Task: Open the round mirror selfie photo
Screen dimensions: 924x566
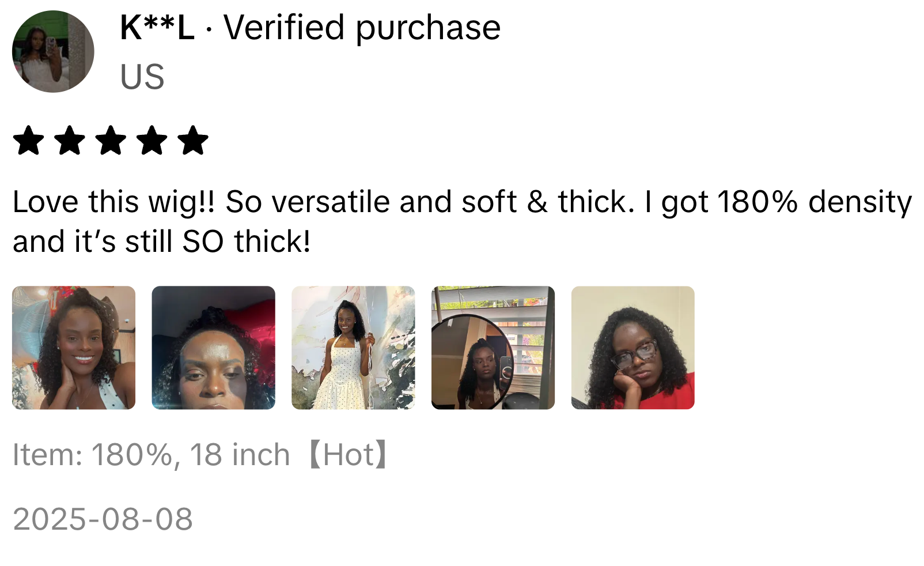Action: point(493,348)
